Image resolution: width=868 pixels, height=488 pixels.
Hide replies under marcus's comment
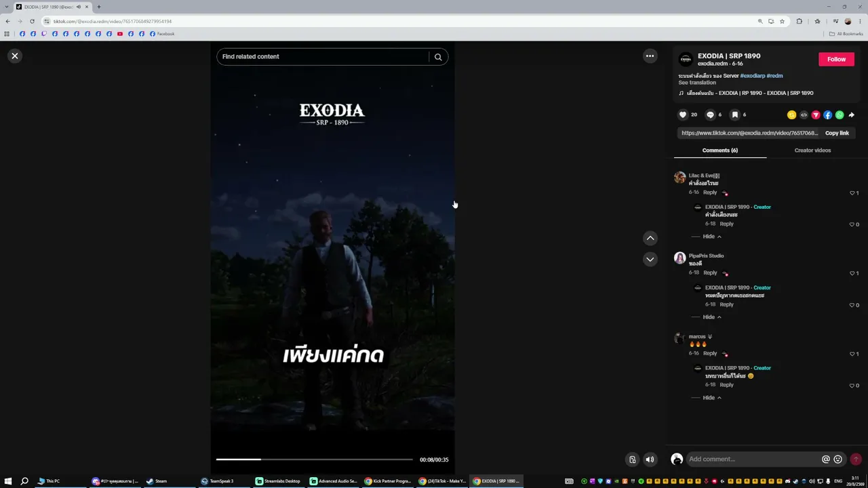point(711,398)
